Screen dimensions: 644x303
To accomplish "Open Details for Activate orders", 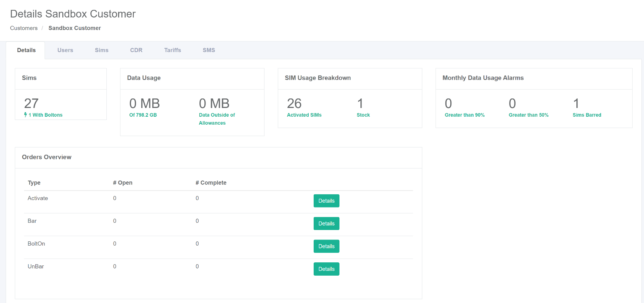I will coord(327,201).
